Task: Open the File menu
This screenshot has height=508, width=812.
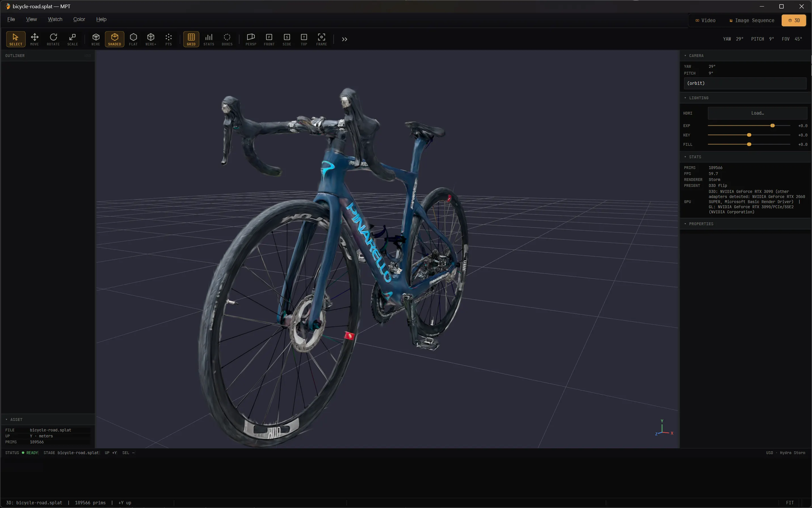Action: tap(11, 20)
